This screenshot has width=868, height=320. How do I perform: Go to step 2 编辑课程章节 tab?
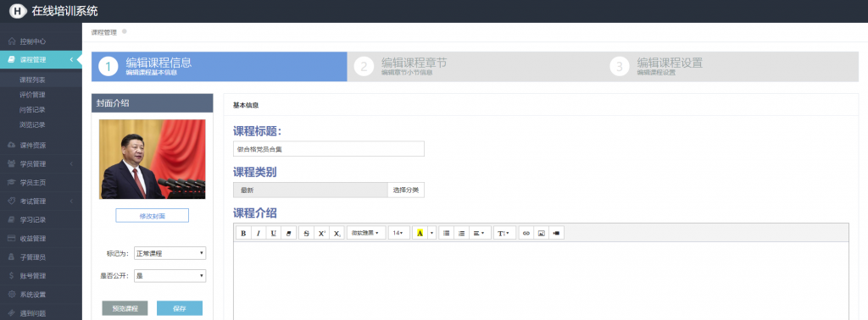point(475,67)
